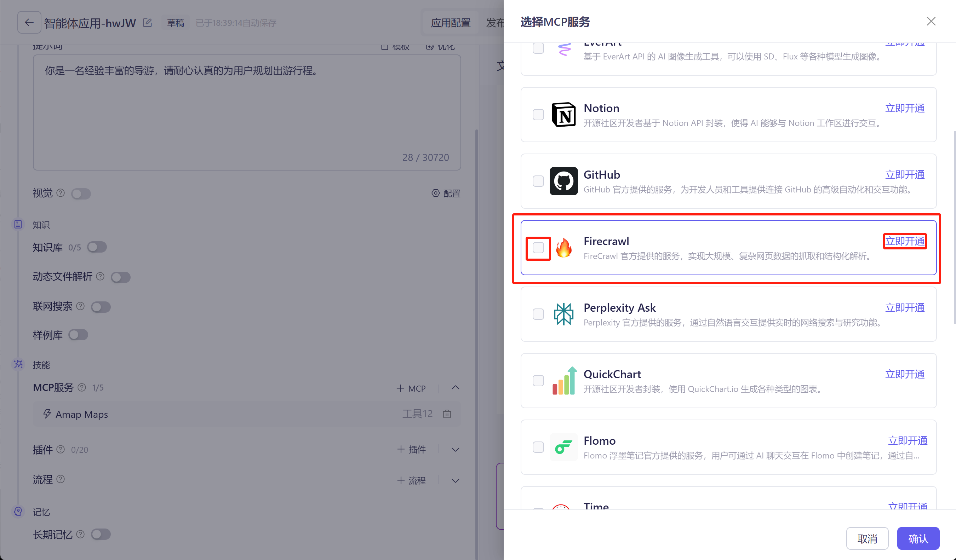The width and height of the screenshot is (956, 560).
Task: Click the help icon next to 流程
Action: pos(60,479)
